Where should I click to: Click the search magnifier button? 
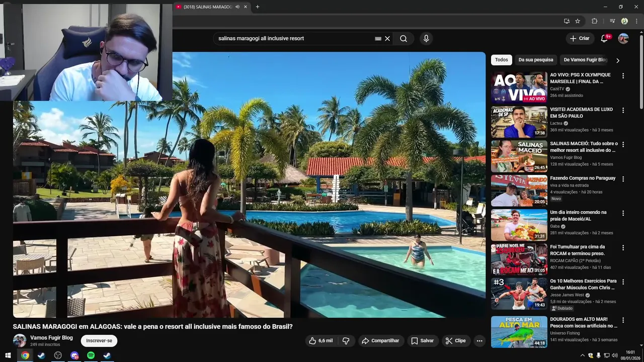tap(404, 39)
